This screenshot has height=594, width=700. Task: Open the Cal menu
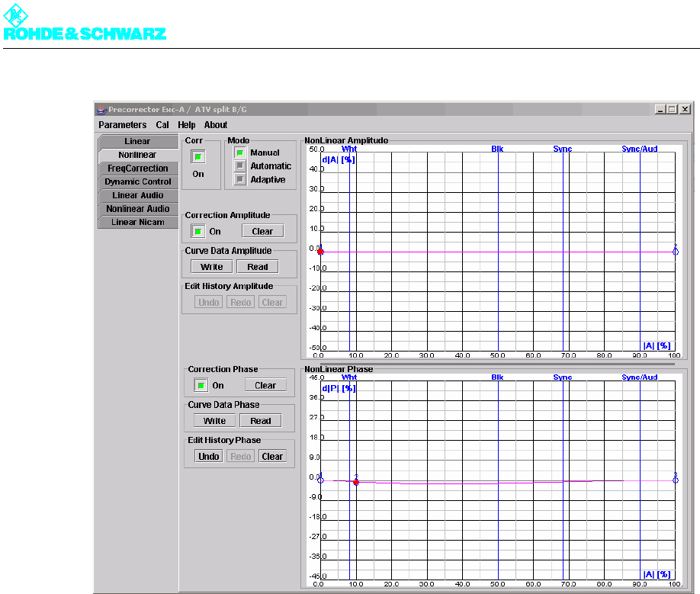coord(162,125)
